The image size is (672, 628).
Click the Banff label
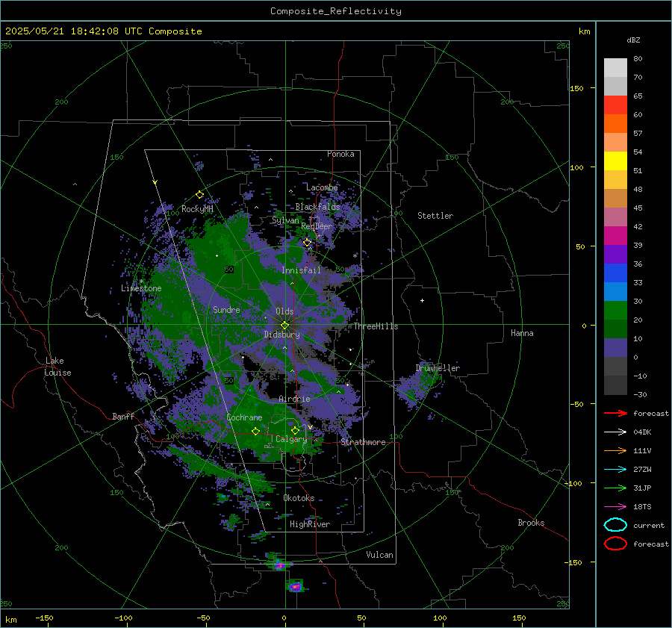(x=123, y=416)
